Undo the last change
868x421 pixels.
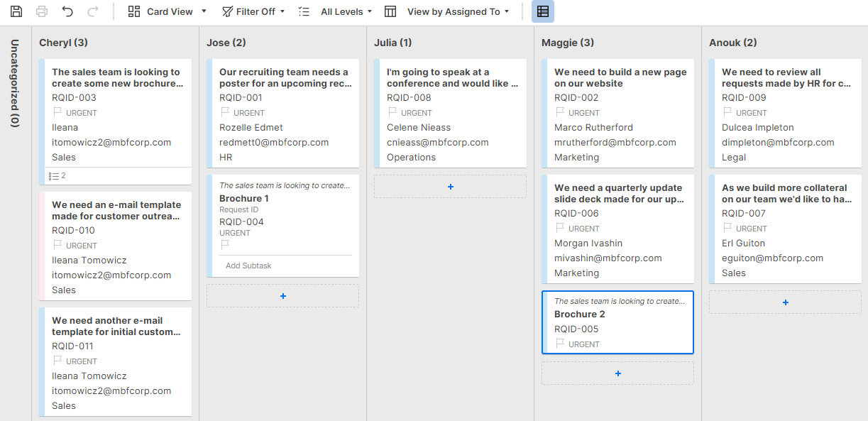[x=66, y=11]
